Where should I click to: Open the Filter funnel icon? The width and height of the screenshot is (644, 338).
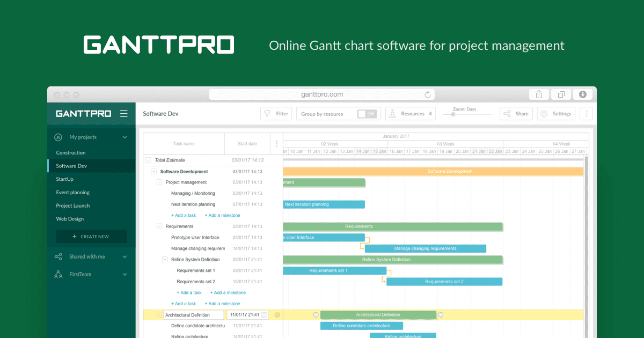pos(267,114)
